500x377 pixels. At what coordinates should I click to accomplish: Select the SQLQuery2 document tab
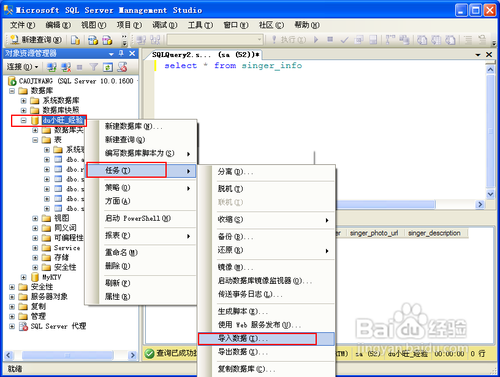tap(205, 55)
